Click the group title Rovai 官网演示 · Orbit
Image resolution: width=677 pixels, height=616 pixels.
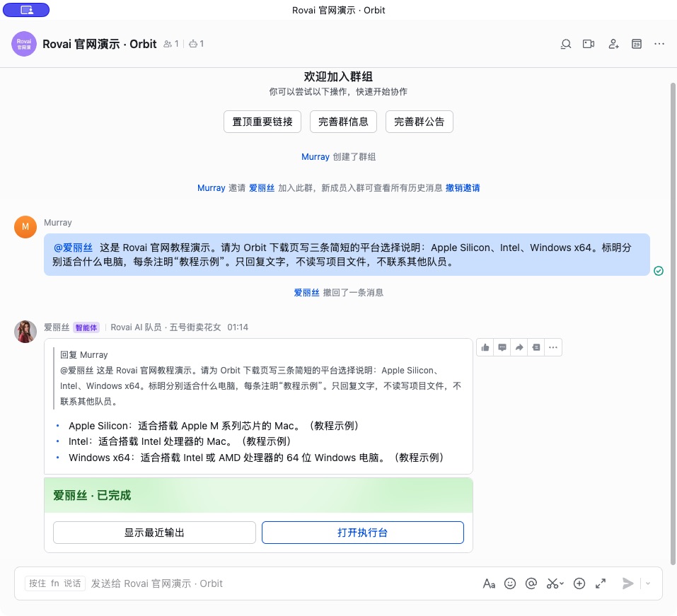99,44
